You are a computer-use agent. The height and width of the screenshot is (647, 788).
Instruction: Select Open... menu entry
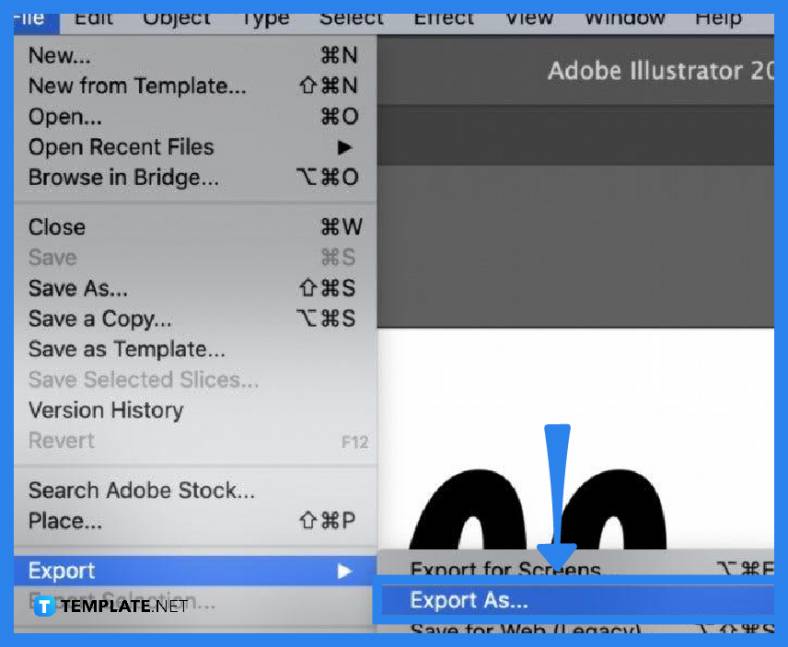point(65,116)
